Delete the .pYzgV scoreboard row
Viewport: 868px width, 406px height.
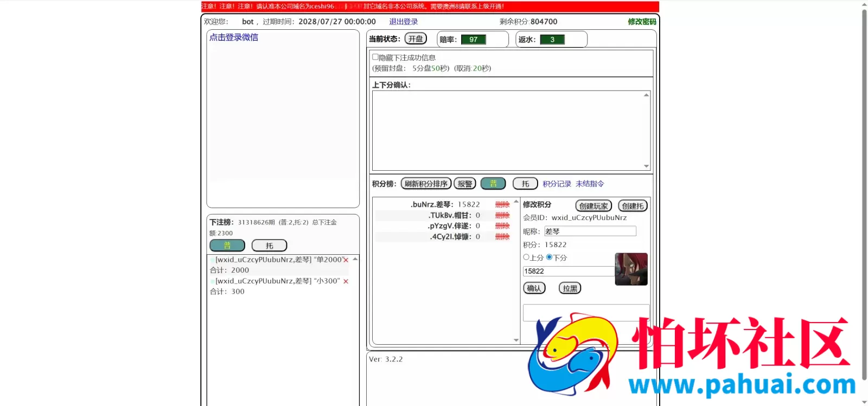tap(502, 225)
